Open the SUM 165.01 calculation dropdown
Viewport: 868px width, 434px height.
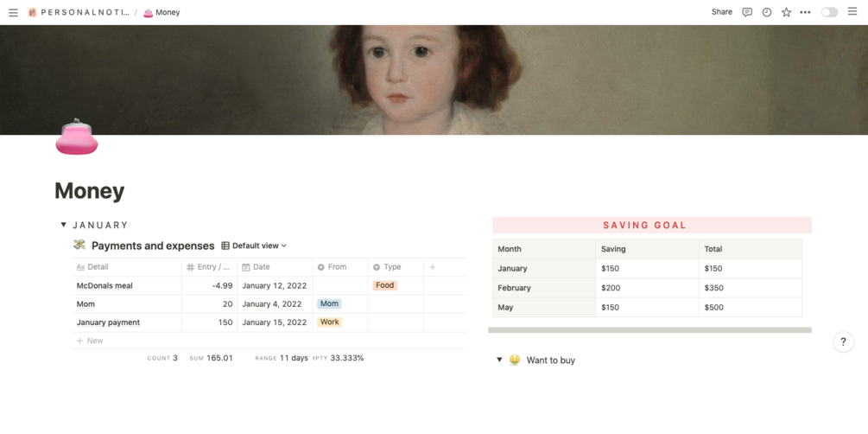pos(211,358)
